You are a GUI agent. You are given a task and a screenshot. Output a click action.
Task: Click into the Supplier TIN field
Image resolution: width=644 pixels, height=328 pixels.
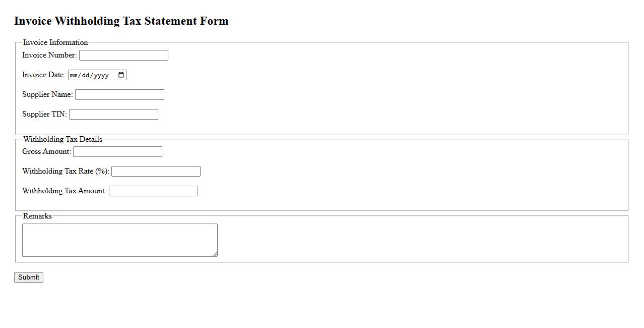pos(113,115)
